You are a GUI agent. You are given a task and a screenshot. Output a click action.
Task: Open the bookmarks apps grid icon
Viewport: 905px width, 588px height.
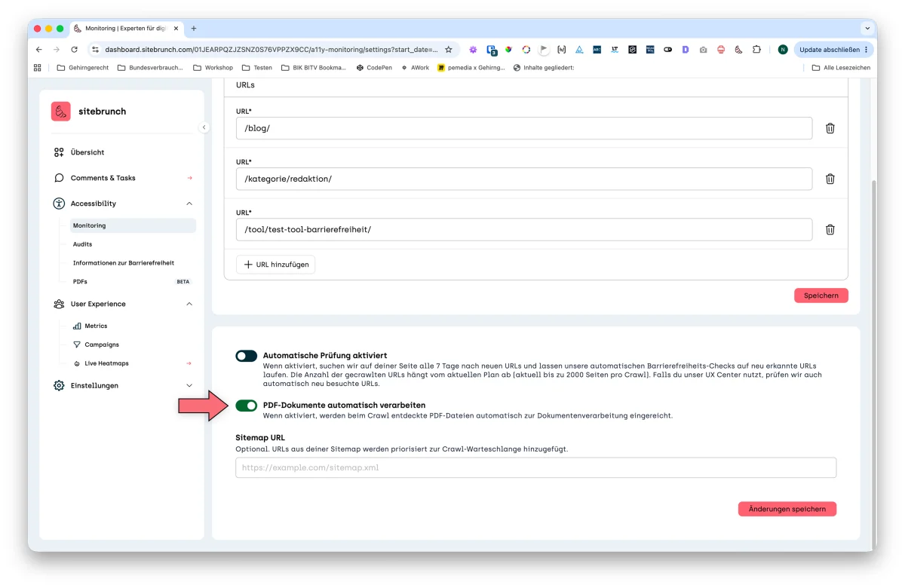pos(38,68)
